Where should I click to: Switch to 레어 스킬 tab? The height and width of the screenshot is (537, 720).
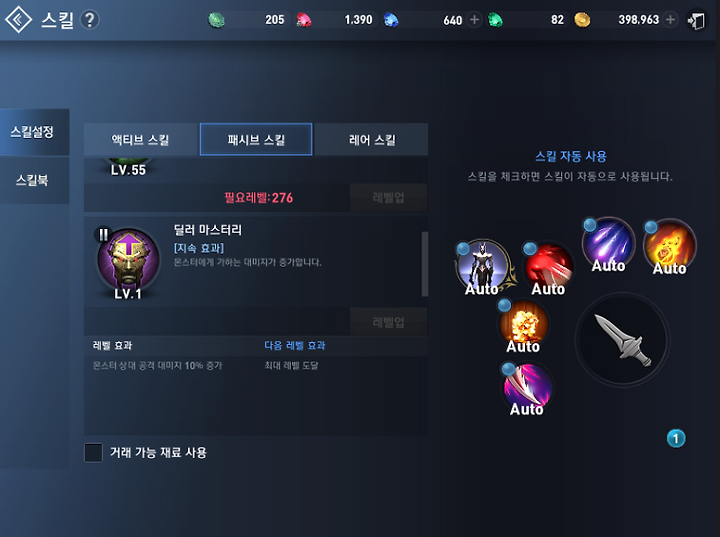[372, 140]
